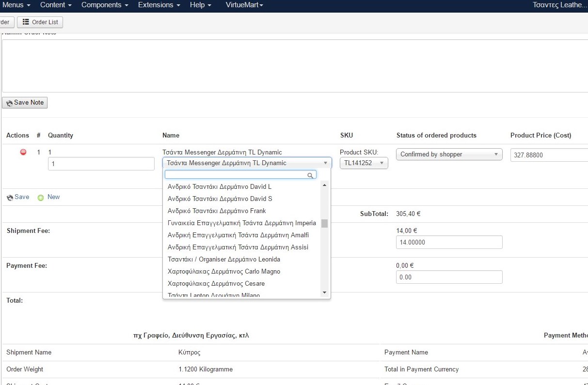The image size is (588, 385).
Task: Click the quantity input field
Action: 101,164
